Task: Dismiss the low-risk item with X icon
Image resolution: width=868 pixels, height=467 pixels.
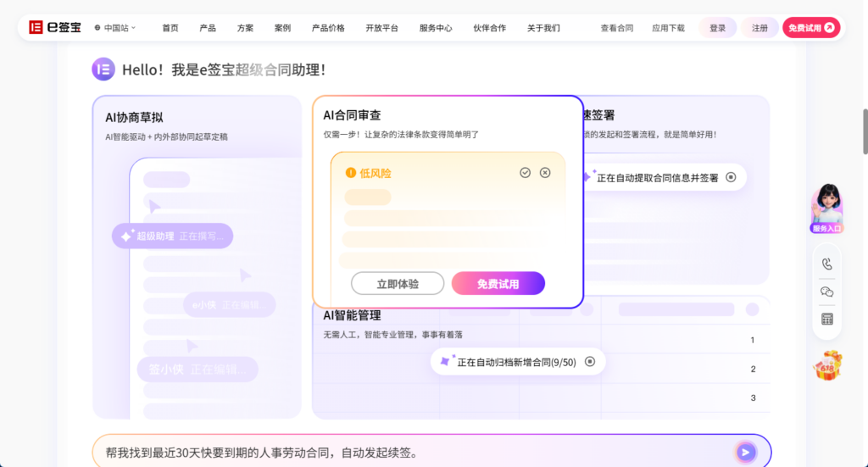Action: pyautogui.click(x=545, y=173)
